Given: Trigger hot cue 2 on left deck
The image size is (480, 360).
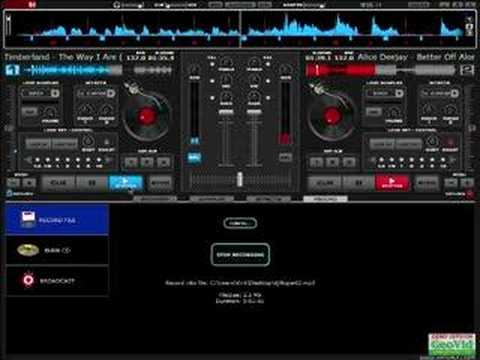Looking at the screenshot, I should [147, 162].
